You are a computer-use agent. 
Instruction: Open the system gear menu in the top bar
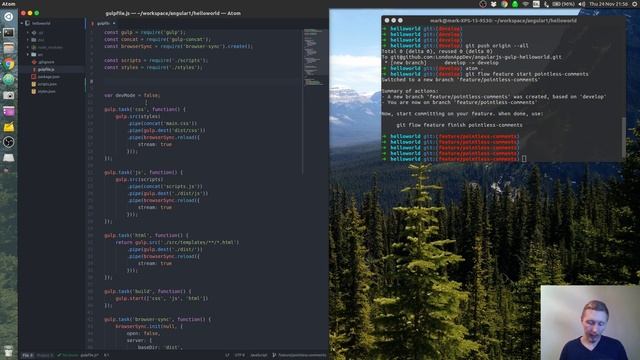634,4
